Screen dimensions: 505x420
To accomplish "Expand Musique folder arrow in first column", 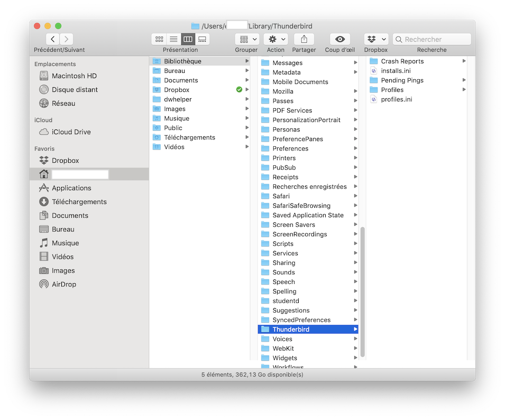I will coord(247,118).
